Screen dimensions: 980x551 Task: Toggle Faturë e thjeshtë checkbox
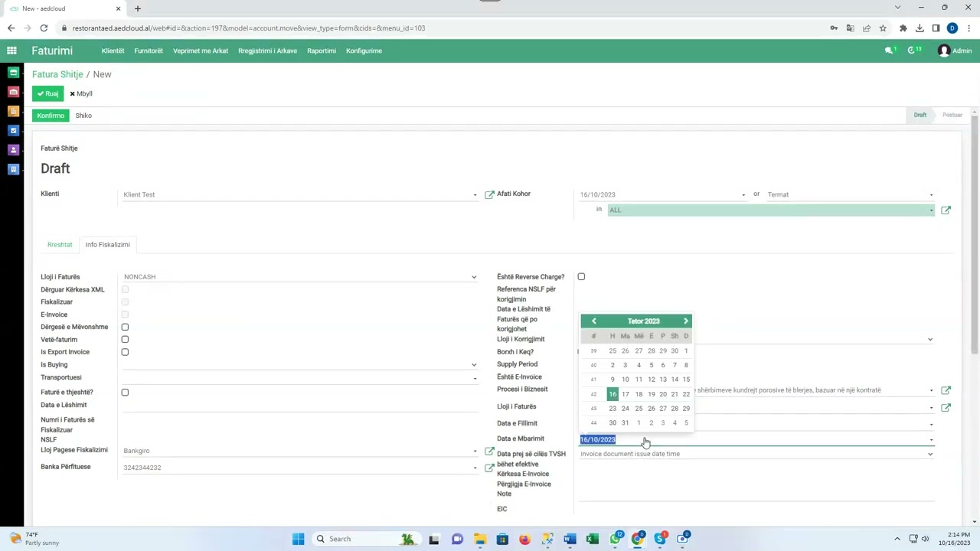(x=125, y=393)
